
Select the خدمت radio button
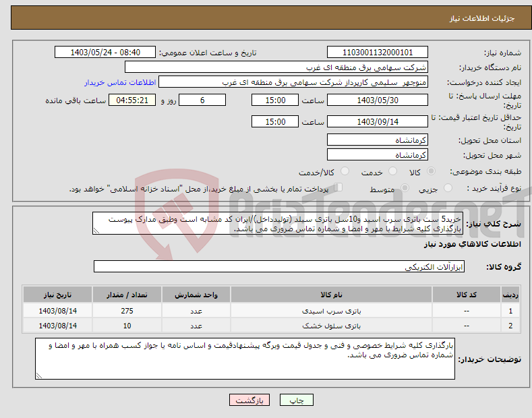coord(392,171)
